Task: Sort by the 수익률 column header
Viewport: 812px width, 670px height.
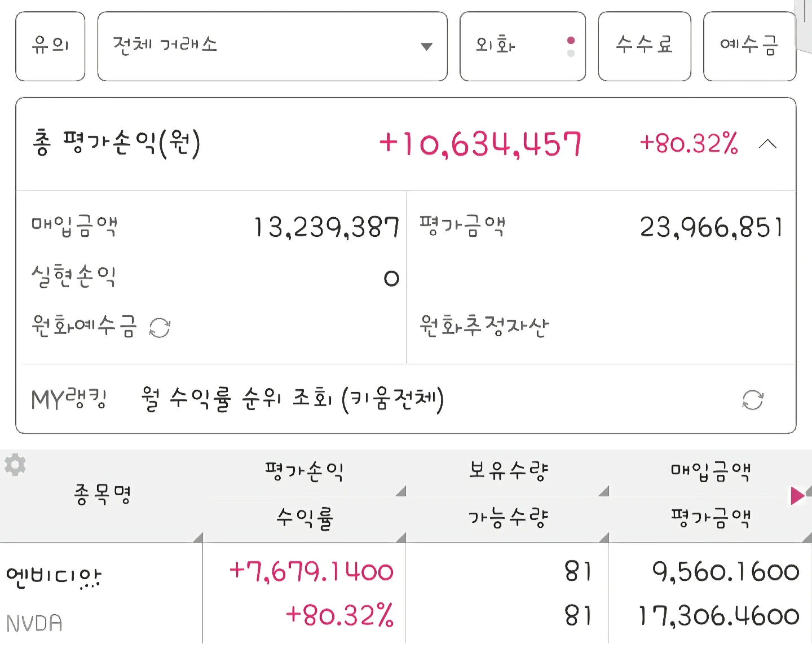Action: click(x=304, y=519)
